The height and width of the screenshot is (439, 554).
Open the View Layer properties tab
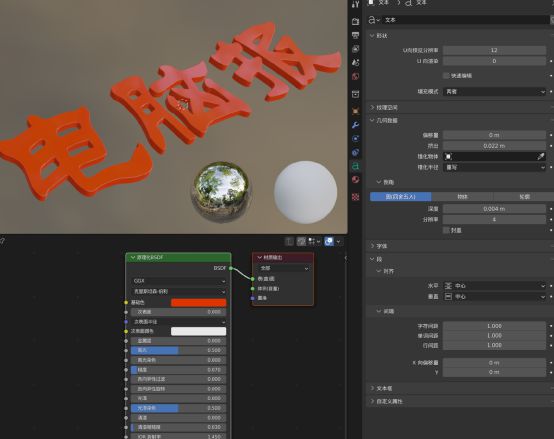coord(355,49)
